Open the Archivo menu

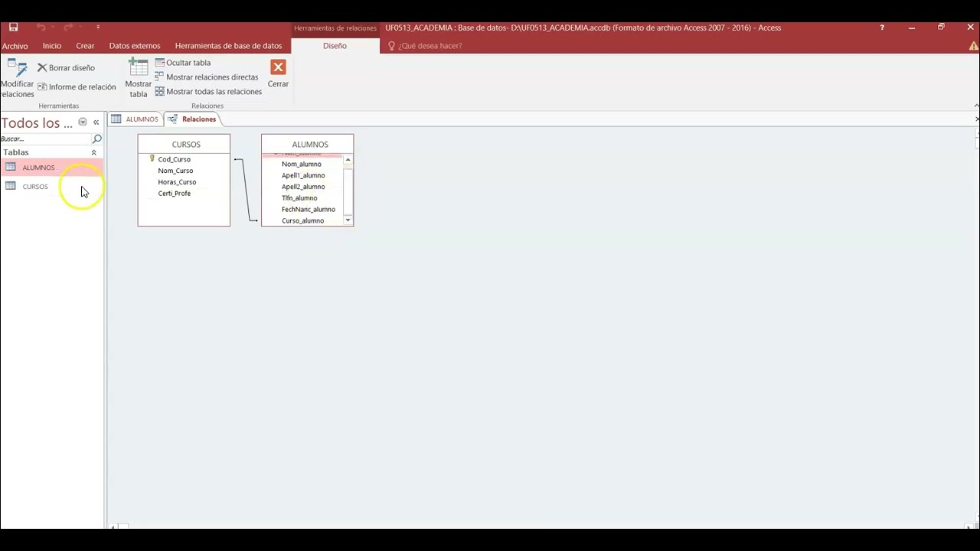click(x=15, y=46)
